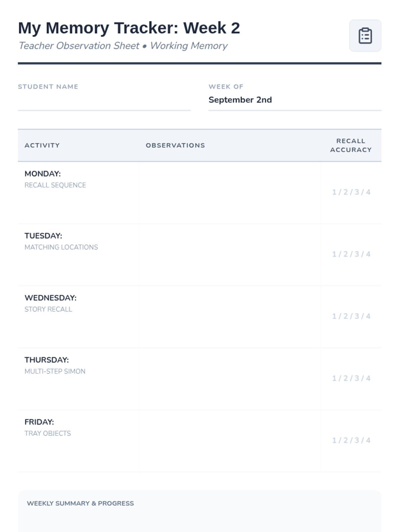399x532 pixels.
Task: Select Tuesday's recall accuracy rating scale
Action: tap(351, 254)
